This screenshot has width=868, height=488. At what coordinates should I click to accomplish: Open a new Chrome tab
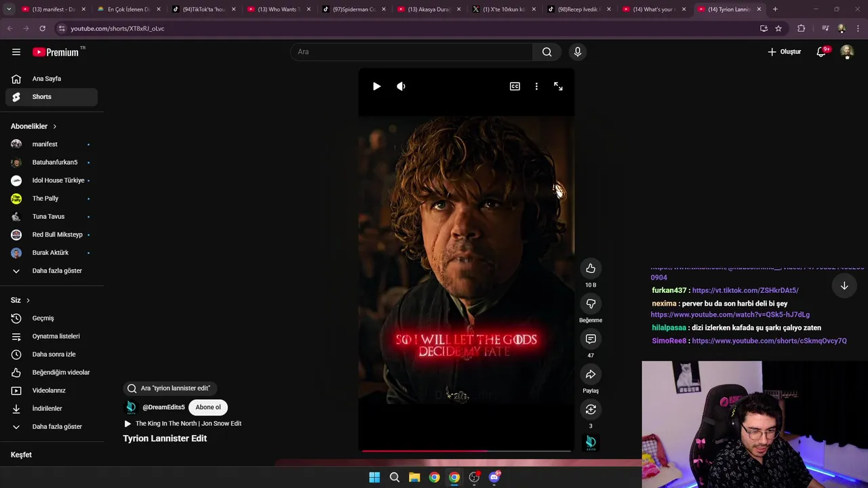(x=775, y=9)
